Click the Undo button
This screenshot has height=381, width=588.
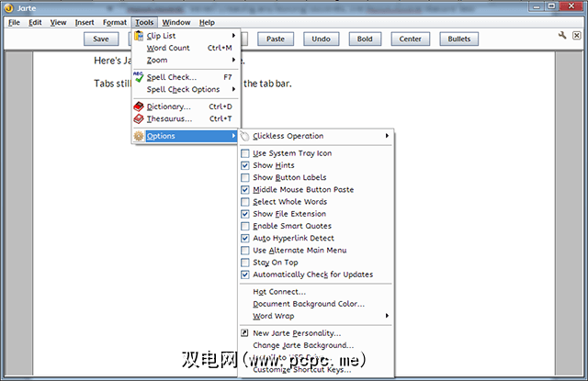(321, 39)
